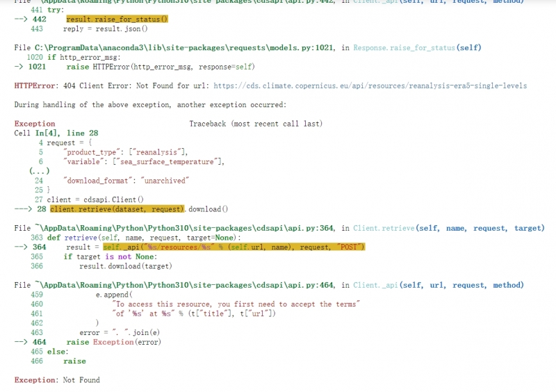Click the "Cell In[4], line 28" reference
Screen dimensions: 556x392
(x=56, y=133)
